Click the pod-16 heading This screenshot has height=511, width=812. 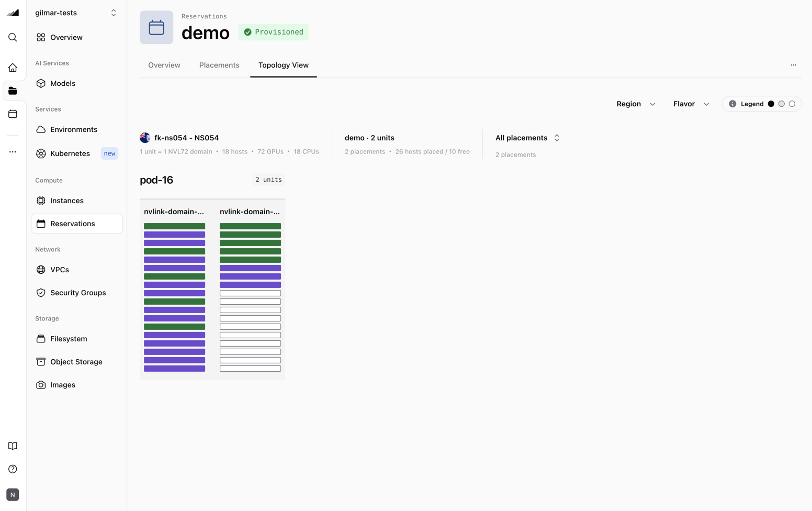(156, 180)
